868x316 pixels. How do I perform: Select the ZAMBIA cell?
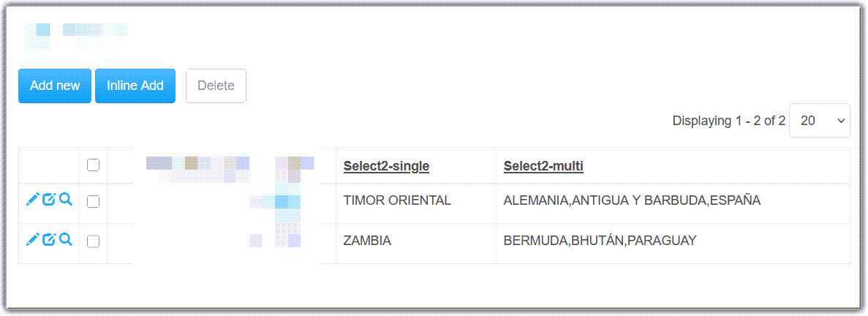click(x=416, y=244)
